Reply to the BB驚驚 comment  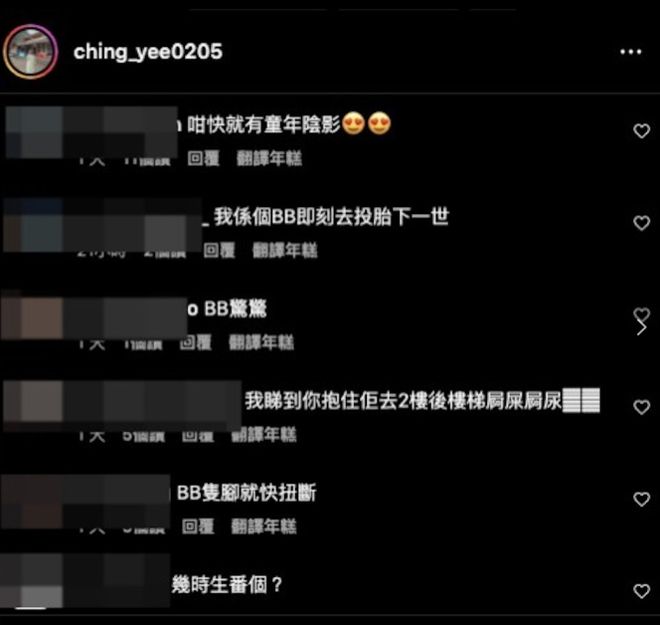coord(195,342)
